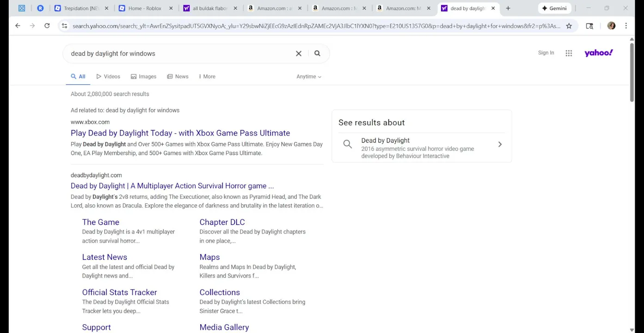Switch to the pinned R tab

coord(40,8)
